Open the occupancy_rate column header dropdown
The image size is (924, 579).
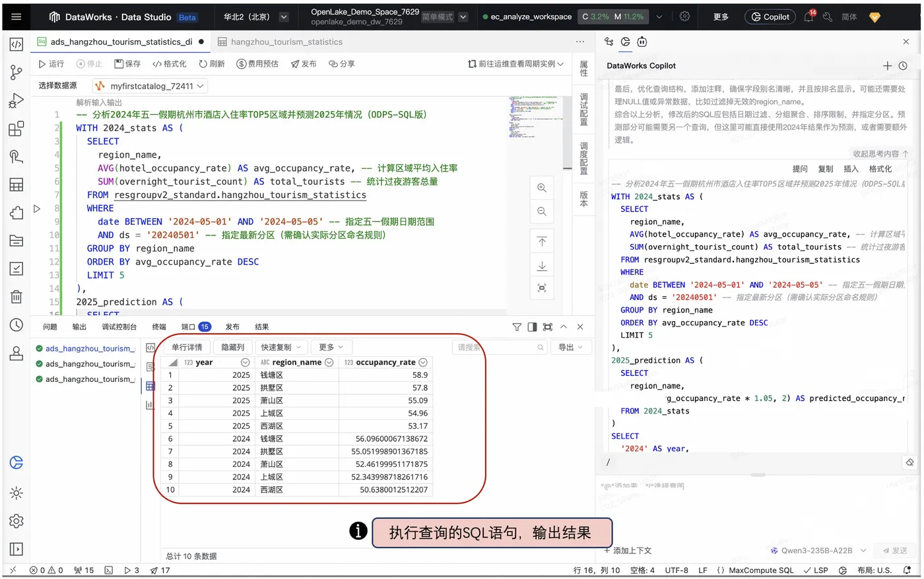tap(424, 363)
